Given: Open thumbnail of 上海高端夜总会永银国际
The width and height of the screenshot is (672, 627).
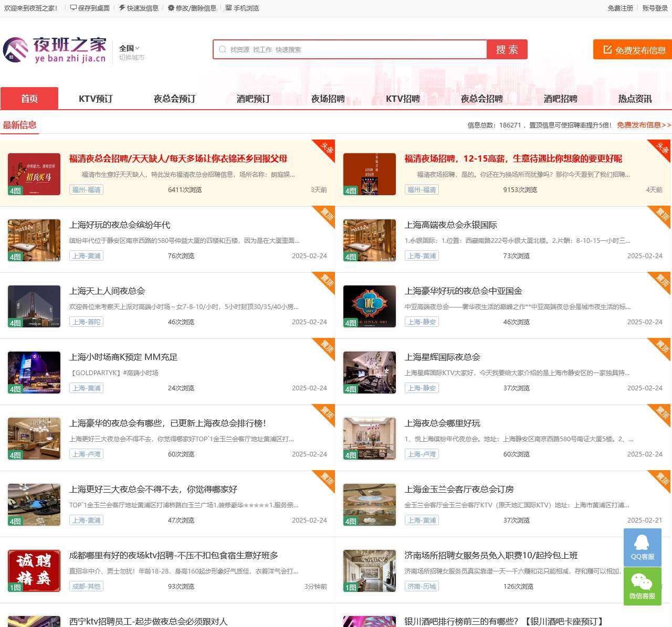Looking at the screenshot, I should point(370,240).
